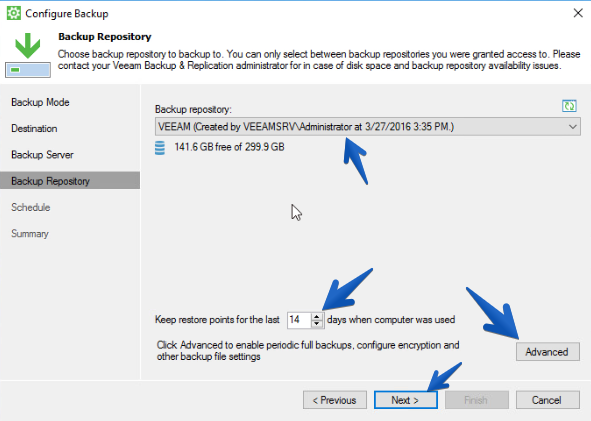The height and width of the screenshot is (421, 591).
Task: Go to the Next step
Action: [x=406, y=400]
